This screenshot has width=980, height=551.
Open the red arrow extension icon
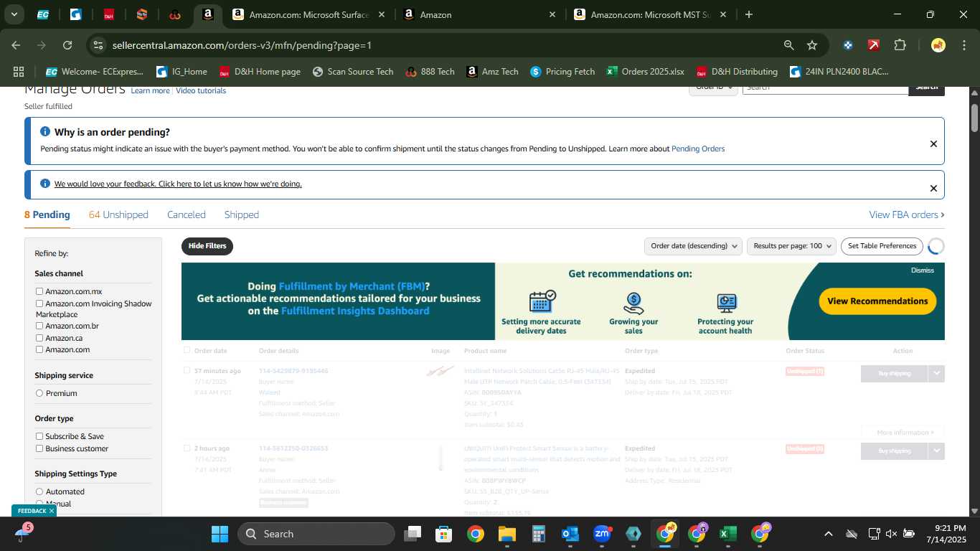coord(874,45)
